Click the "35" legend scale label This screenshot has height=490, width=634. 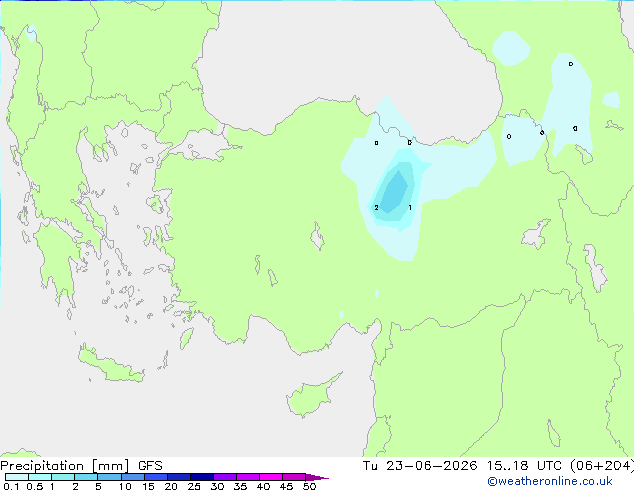tap(240, 486)
